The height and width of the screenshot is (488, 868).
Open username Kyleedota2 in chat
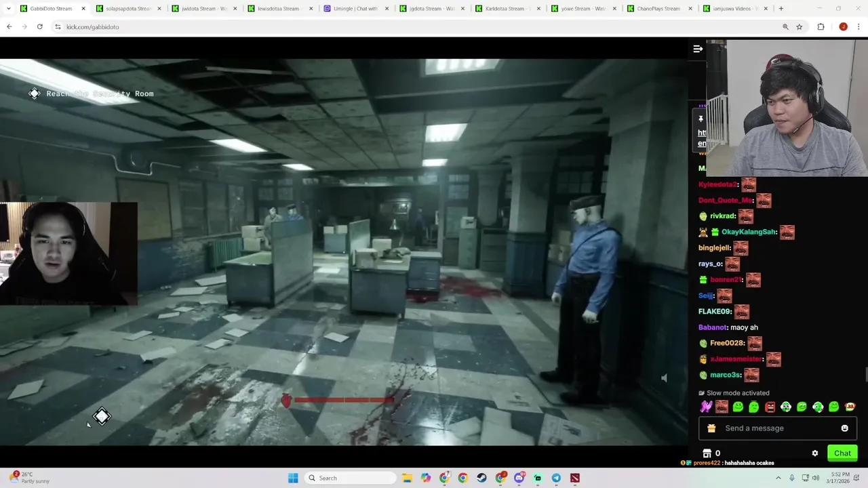coord(717,184)
